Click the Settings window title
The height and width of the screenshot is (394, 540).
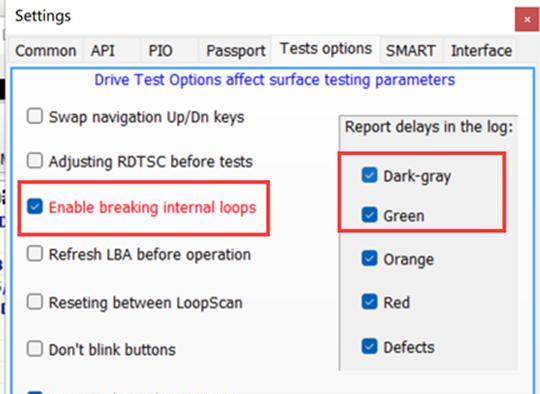pyautogui.click(x=43, y=16)
